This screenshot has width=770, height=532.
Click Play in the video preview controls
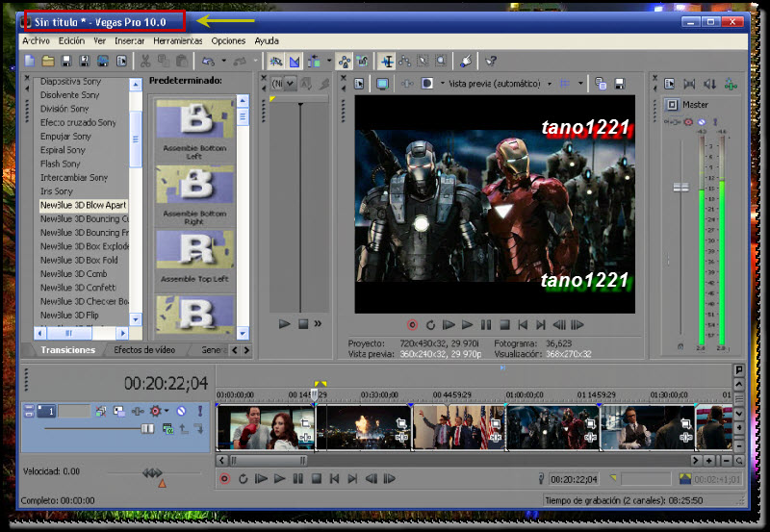[467, 325]
